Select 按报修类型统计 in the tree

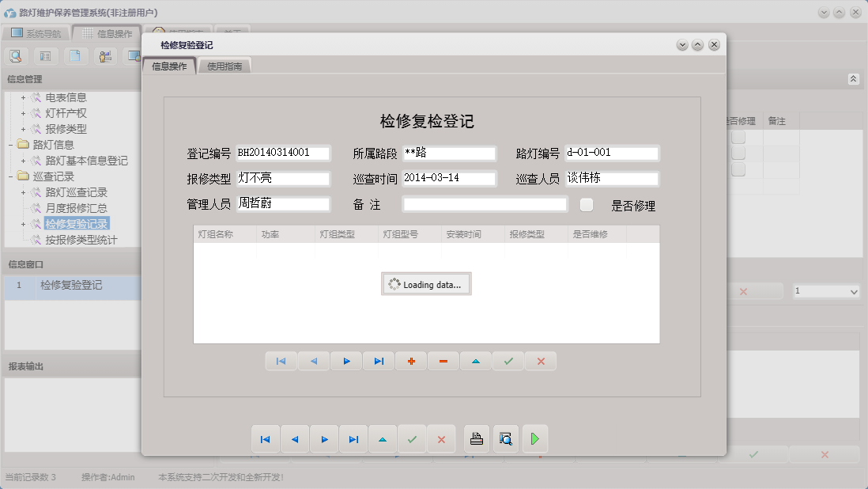click(81, 240)
